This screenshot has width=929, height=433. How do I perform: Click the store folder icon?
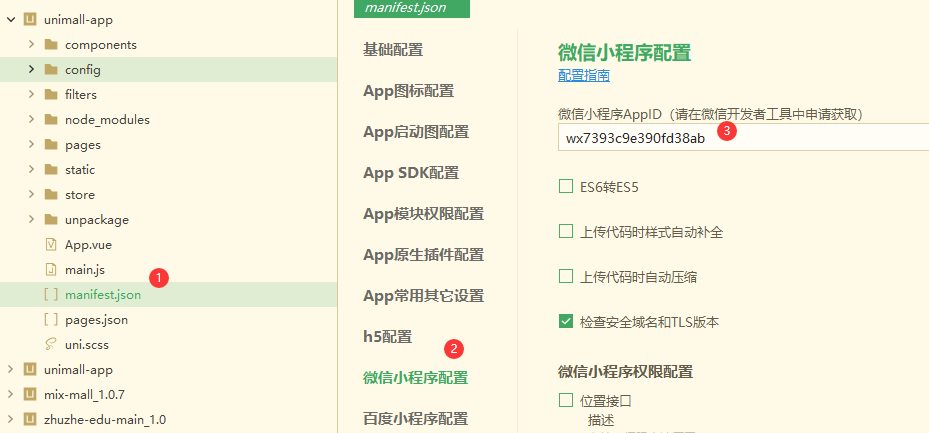tap(51, 194)
